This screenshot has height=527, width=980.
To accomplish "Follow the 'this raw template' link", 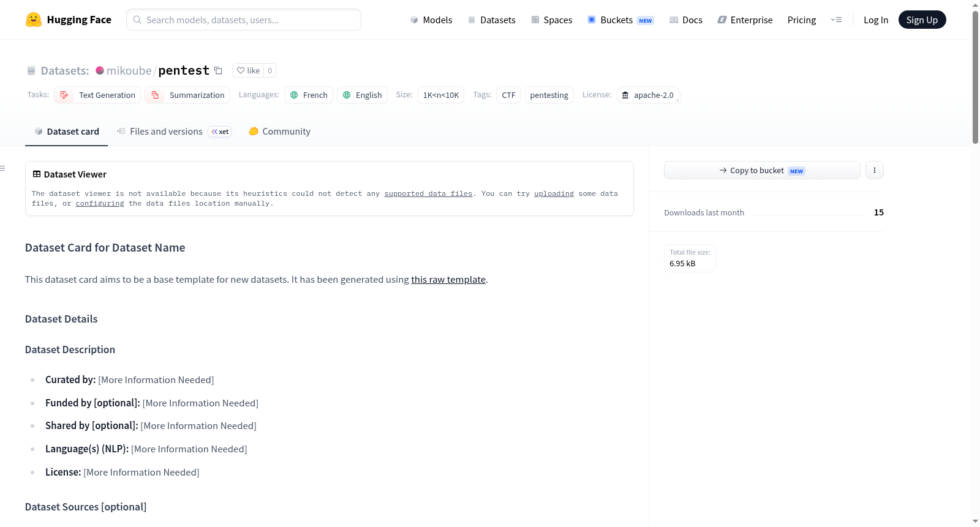I will (x=448, y=280).
